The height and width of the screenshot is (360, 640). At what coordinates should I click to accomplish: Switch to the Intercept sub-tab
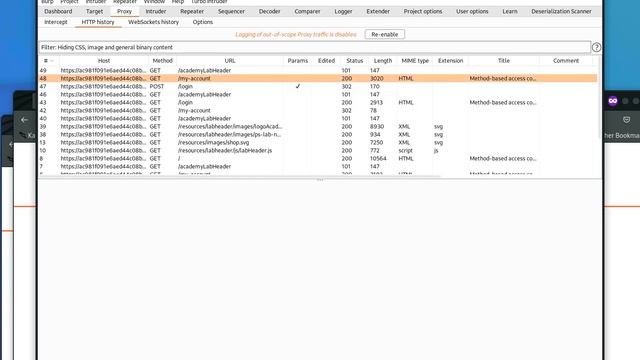pyautogui.click(x=56, y=22)
